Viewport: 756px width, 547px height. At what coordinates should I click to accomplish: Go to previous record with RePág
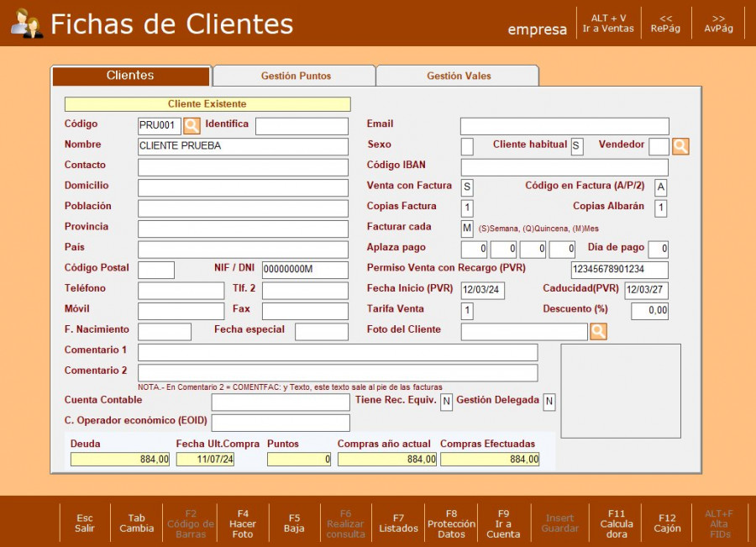[x=665, y=24]
